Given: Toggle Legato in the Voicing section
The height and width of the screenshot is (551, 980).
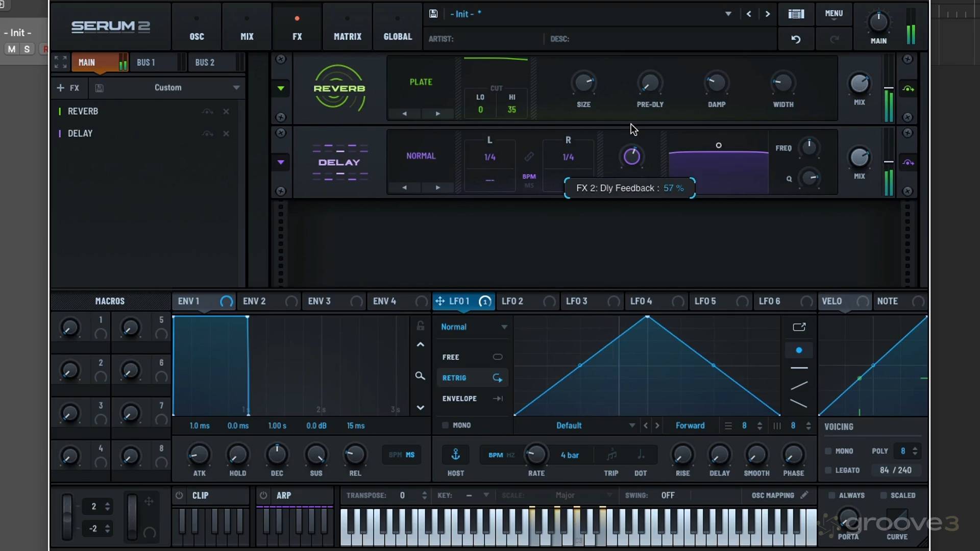Looking at the screenshot, I should pos(829,470).
